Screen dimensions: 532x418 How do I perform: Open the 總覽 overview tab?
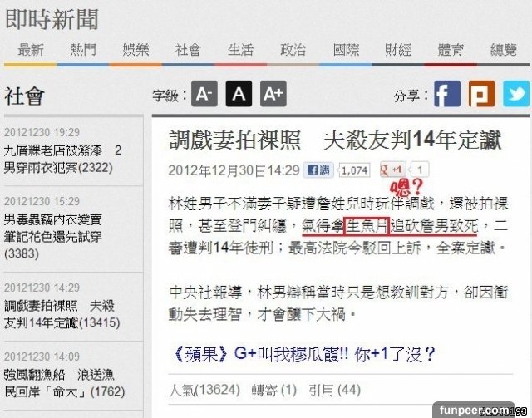click(x=504, y=50)
